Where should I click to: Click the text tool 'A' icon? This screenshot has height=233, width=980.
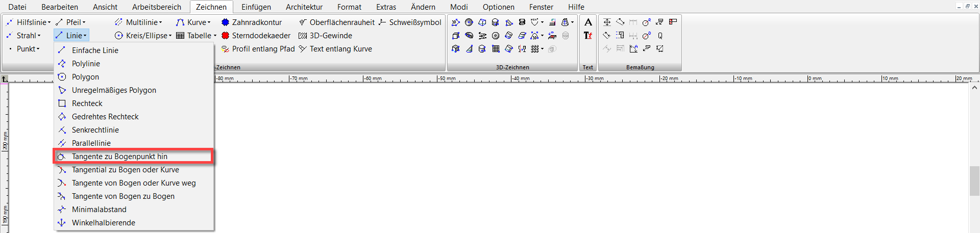[588, 22]
